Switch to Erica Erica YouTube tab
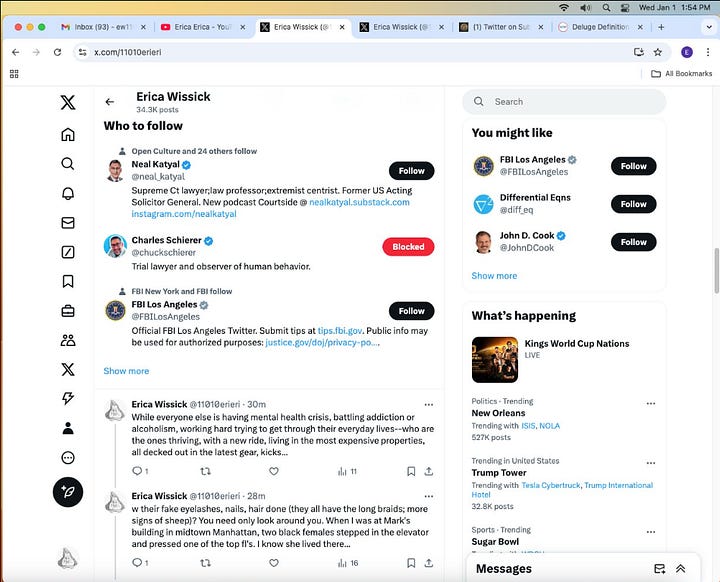The image size is (720, 582). click(x=203, y=27)
